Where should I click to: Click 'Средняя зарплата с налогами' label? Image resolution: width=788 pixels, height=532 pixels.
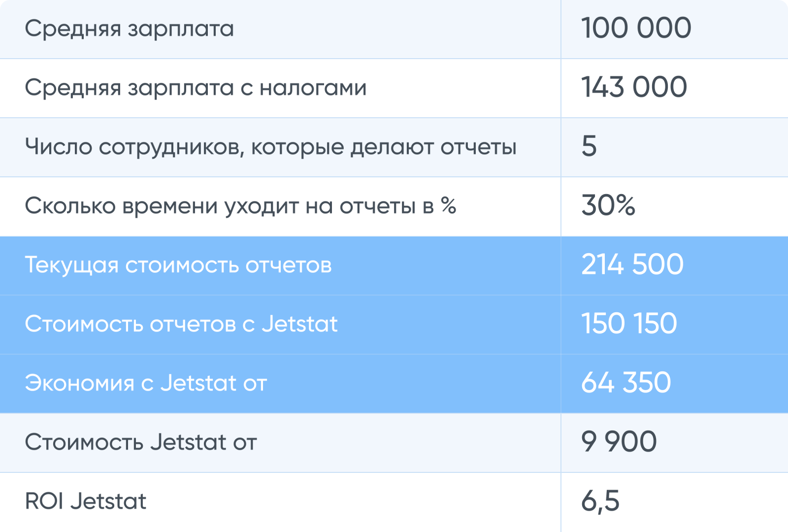[x=196, y=88]
